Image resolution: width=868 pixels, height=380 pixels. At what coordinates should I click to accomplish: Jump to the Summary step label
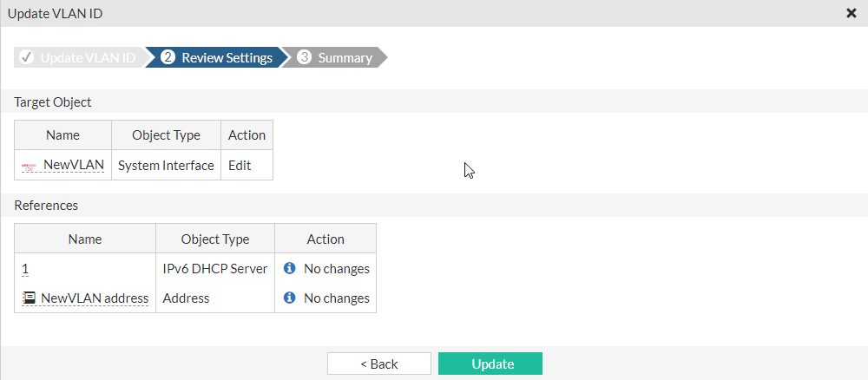tap(345, 58)
